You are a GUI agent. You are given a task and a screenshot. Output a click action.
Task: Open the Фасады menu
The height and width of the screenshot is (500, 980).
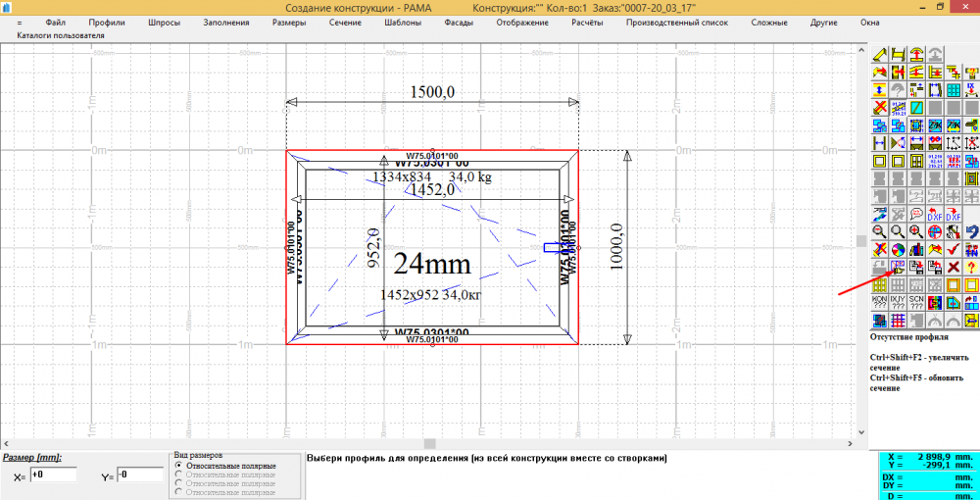point(459,23)
